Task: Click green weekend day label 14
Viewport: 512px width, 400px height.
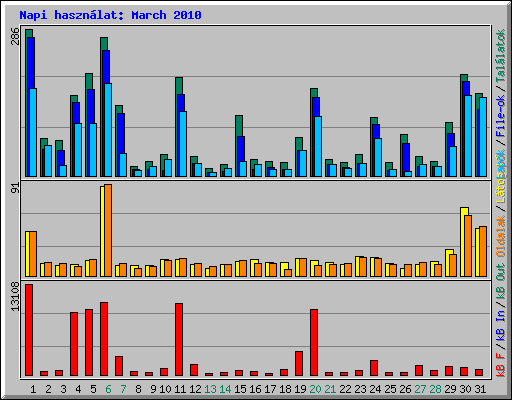Action: [225, 389]
